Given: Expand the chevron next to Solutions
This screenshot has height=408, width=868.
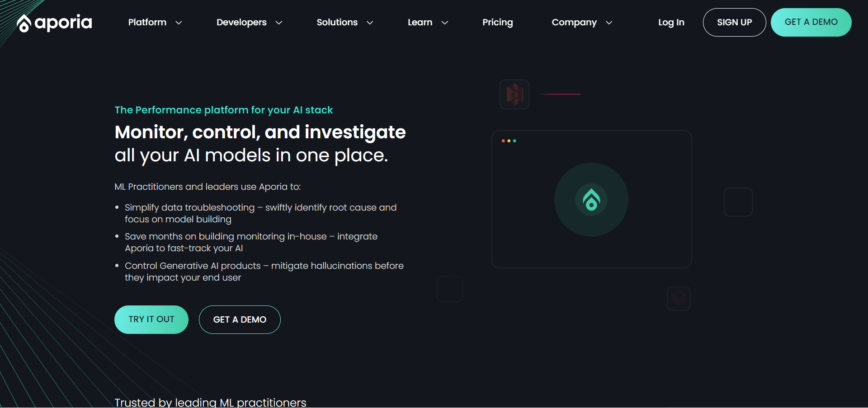Looking at the screenshot, I should pos(370,23).
